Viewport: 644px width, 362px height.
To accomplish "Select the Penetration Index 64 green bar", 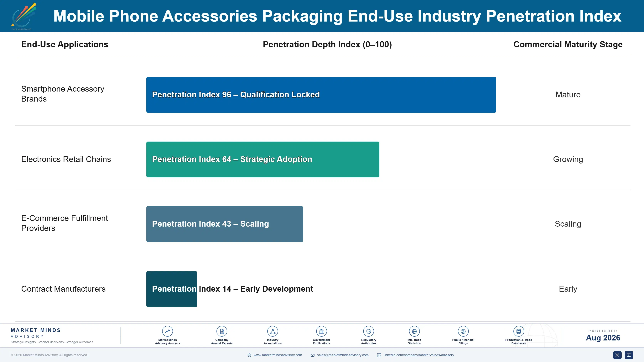I will [x=263, y=159].
